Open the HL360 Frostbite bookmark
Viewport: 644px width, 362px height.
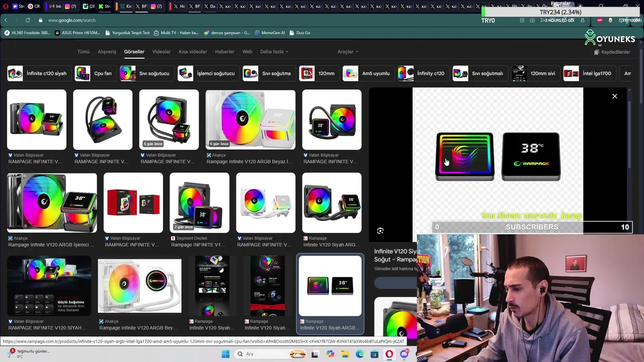(27, 33)
